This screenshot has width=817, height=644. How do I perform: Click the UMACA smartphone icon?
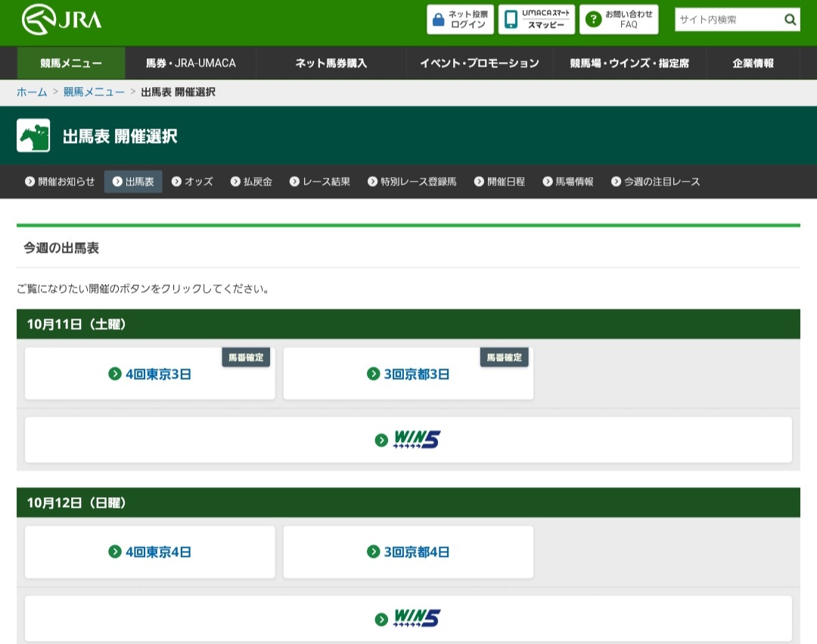[511, 19]
